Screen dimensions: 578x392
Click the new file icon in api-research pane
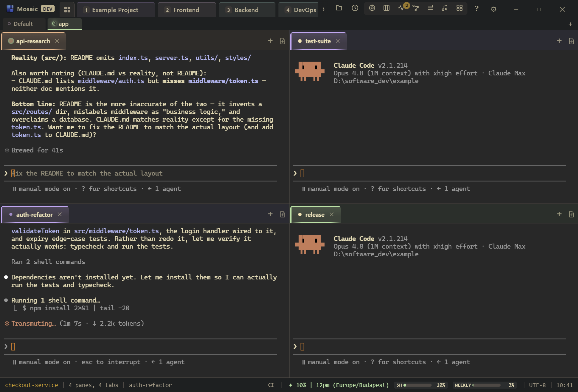(282, 41)
